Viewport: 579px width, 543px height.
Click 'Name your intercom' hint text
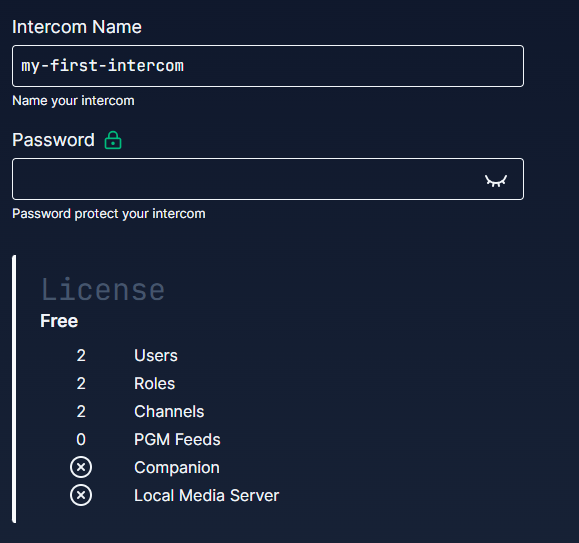[x=73, y=101]
